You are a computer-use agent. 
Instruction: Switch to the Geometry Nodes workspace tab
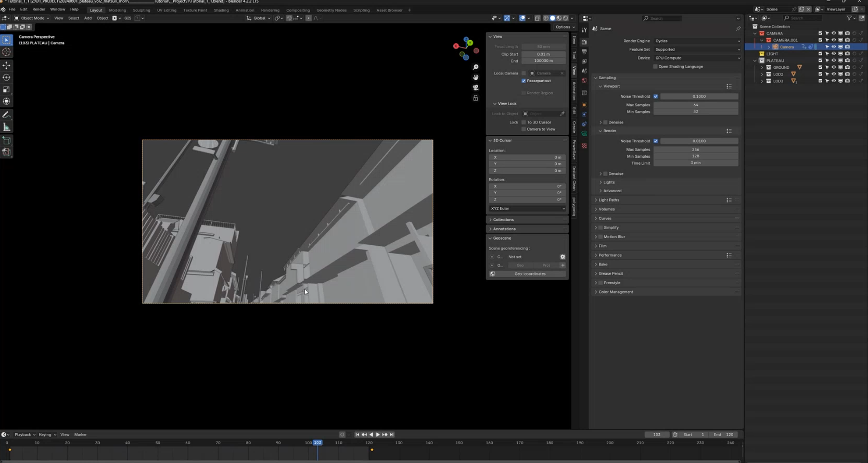(x=331, y=10)
